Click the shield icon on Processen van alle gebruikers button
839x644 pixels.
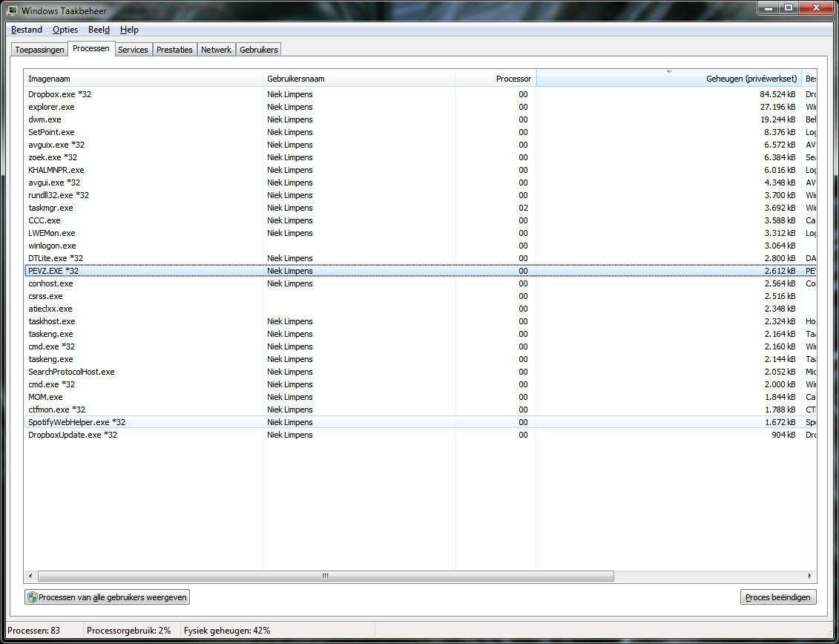tap(32, 597)
